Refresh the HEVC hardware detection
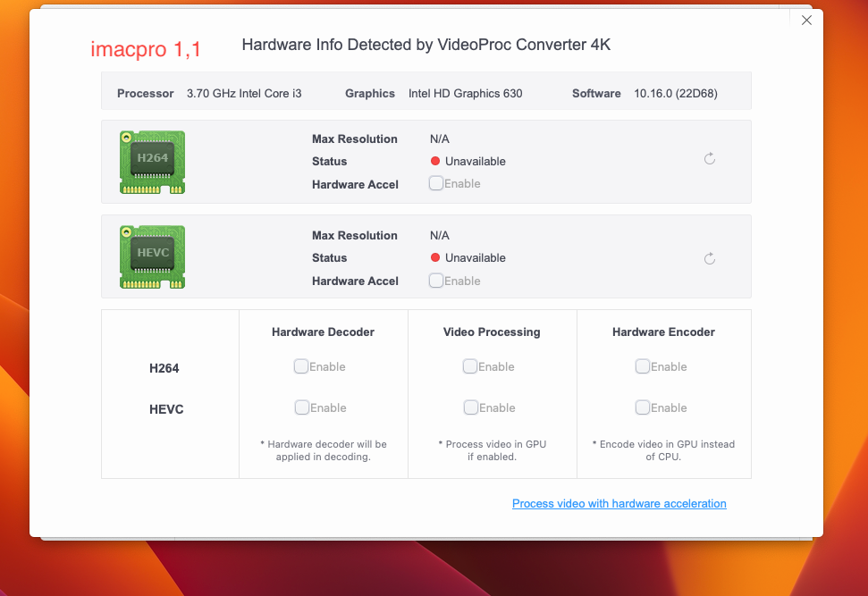The height and width of the screenshot is (596, 868). (710, 258)
